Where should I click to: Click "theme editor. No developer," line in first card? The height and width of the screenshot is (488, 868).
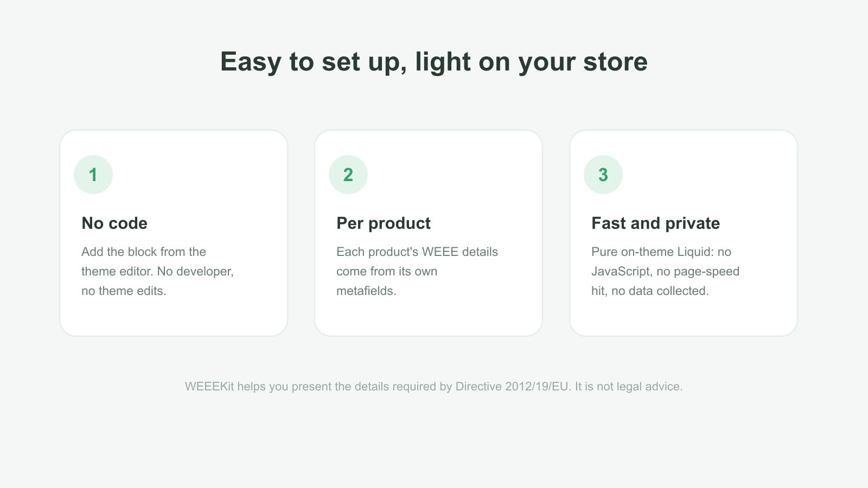click(x=157, y=271)
